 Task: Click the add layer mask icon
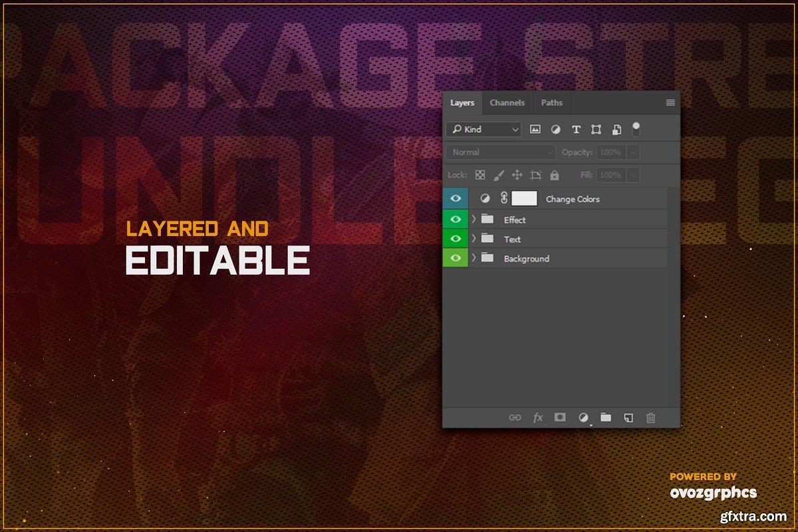click(560, 418)
